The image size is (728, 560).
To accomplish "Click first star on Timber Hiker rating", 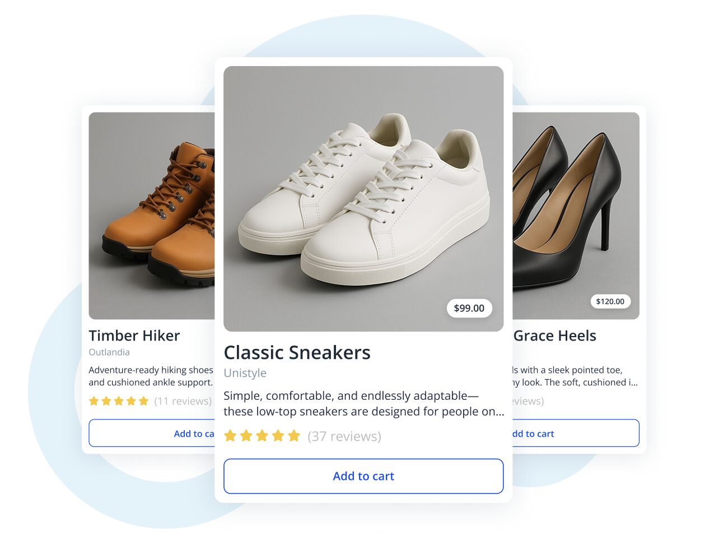I will point(94,401).
